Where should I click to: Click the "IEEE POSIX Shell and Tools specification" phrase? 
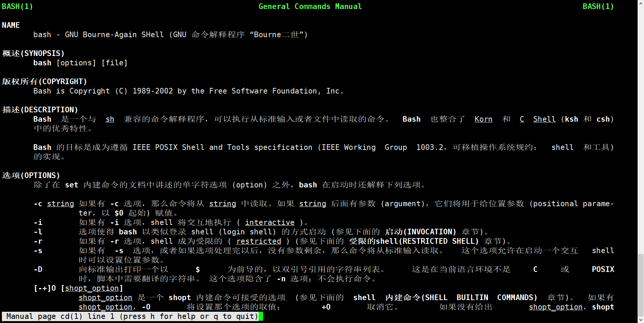pos(223,147)
